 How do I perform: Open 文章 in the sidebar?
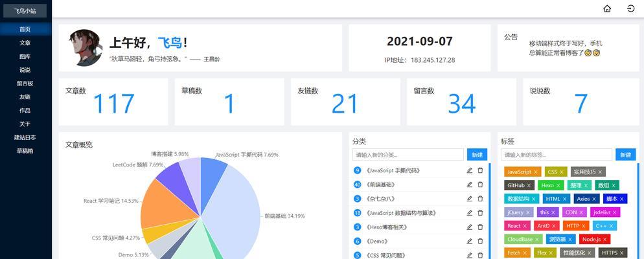tap(25, 43)
